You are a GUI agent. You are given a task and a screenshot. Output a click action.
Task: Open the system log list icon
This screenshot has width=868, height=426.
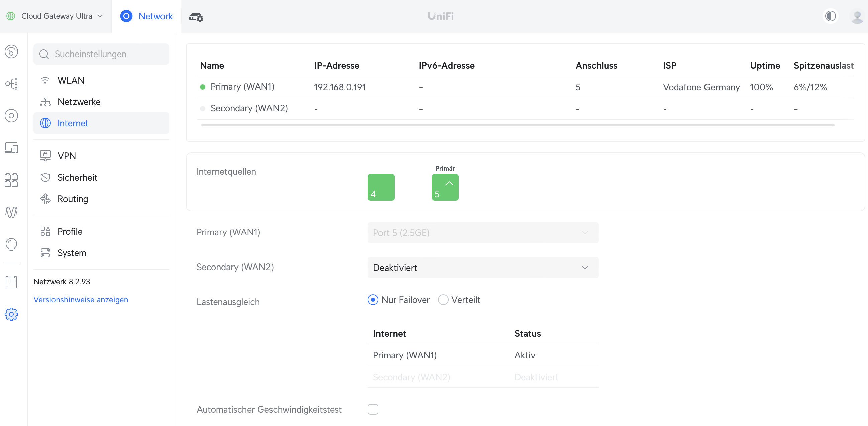tap(11, 282)
